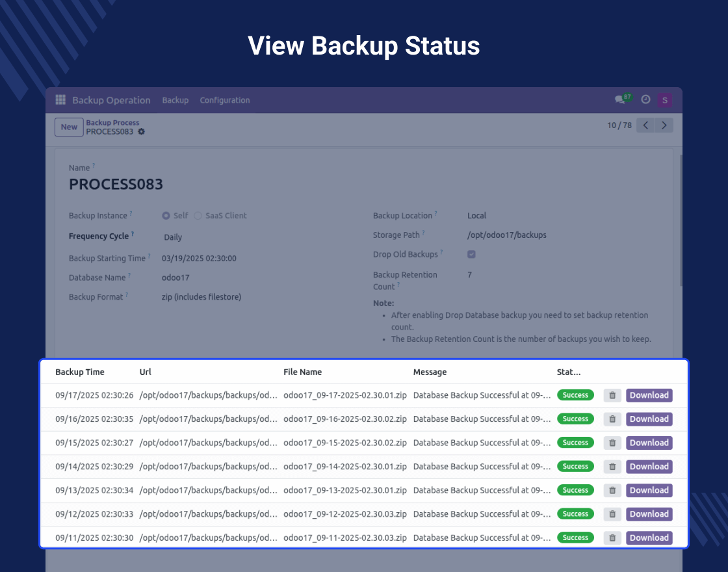Open the activities clock icon
Image resolution: width=728 pixels, height=572 pixels.
click(x=645, y=99)
